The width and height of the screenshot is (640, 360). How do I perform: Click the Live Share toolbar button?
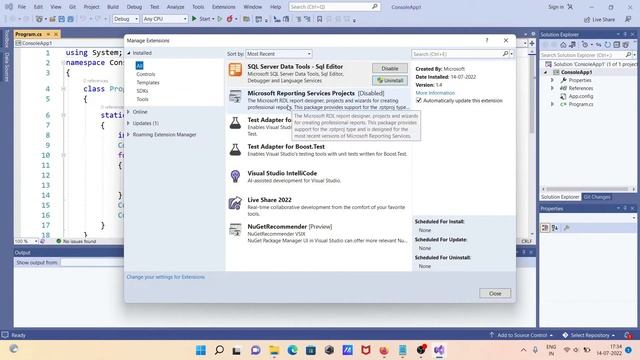point(599,19)
